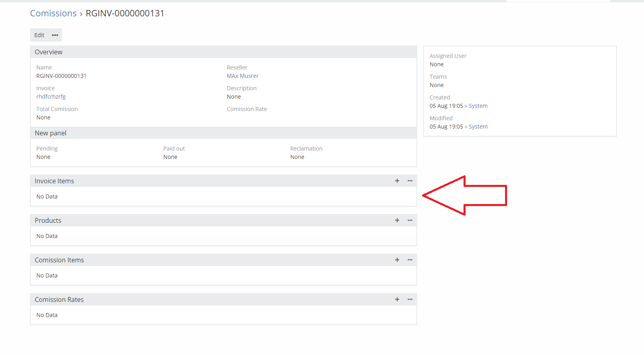Image resolution: width=644 pixels, height=355 pixels.
Task: Click the Products panel heading
Action: coord(48,220)
